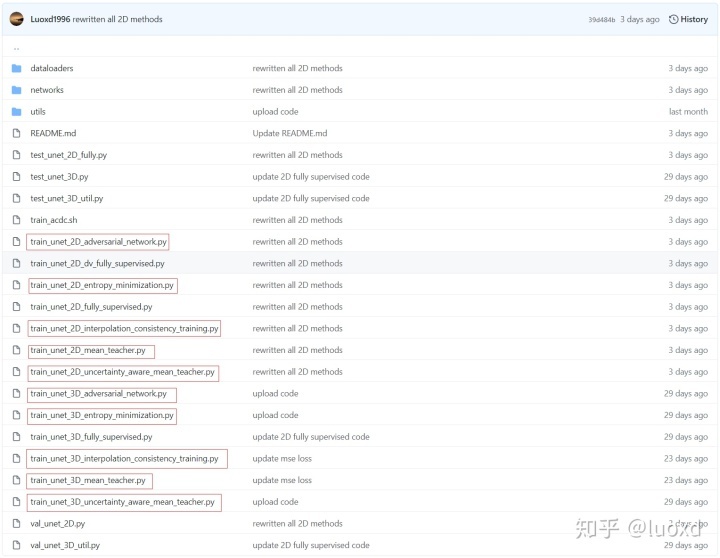Open Luoxd1996's avatar image

17,19
